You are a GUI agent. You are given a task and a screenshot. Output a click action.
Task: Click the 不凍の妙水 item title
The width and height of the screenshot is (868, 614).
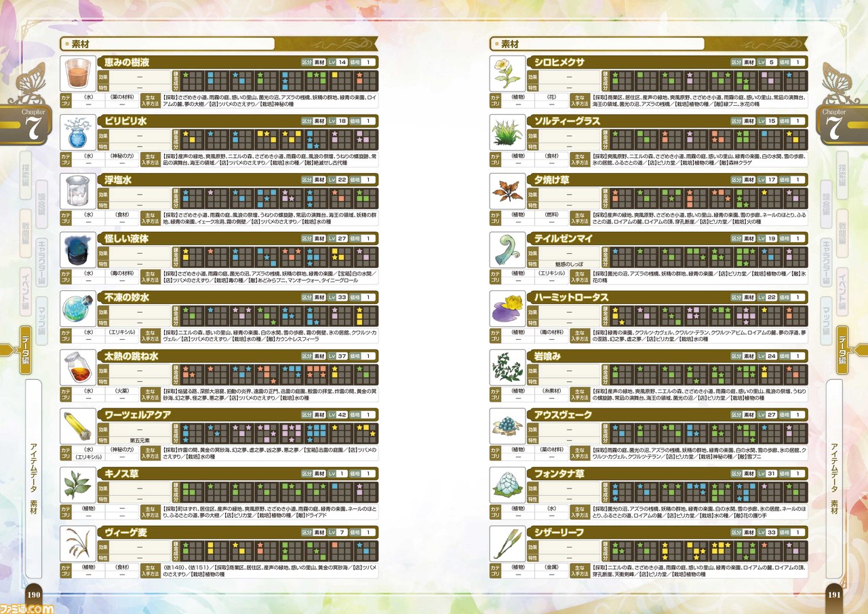(x=127, y=297)
